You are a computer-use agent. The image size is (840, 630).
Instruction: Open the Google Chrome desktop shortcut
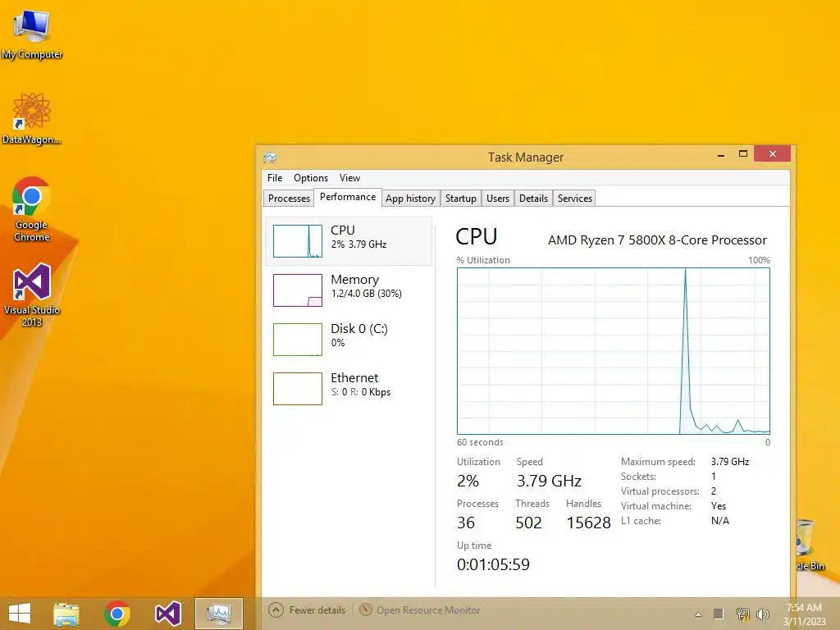coord(32,209)
